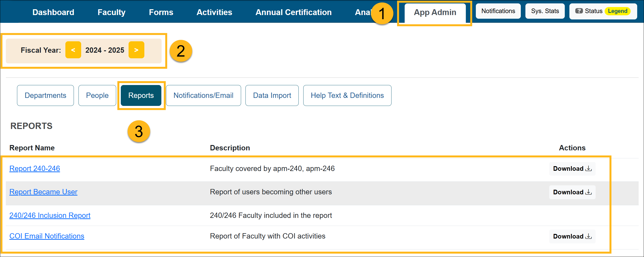Image resolution: width=644 pixels, height=257 pixels.
Task: Open the Report 240-246 link
Action: click(35, 169)
